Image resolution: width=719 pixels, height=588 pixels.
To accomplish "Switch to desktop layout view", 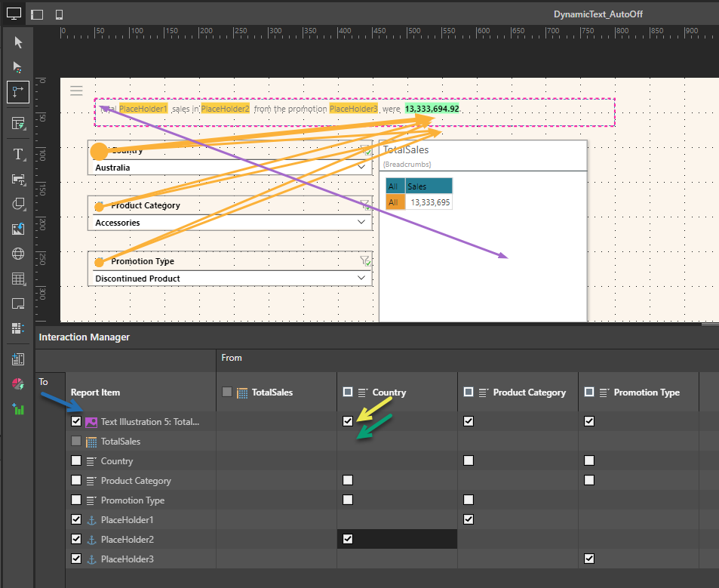I will 14,14.
